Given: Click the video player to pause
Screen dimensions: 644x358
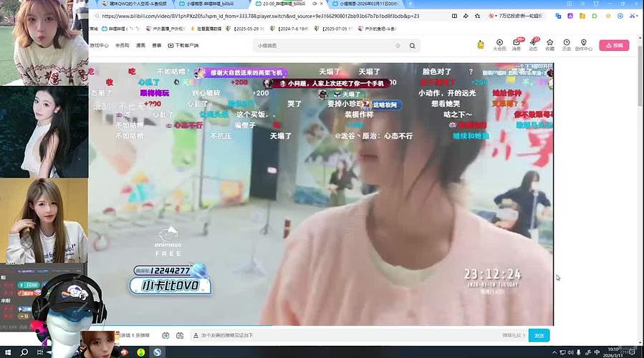Looking at the screenshot, I should (321, 194).
